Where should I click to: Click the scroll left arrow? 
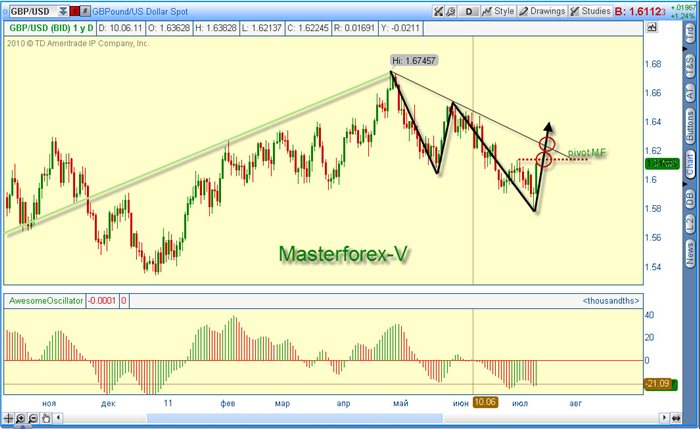[x=58, y=418]
